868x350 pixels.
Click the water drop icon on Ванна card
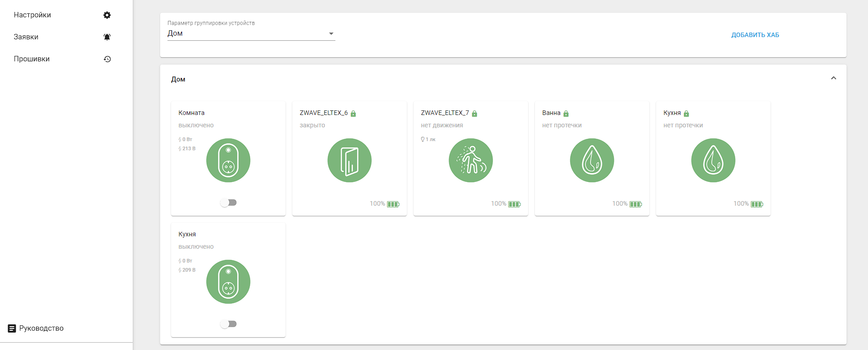592,160
